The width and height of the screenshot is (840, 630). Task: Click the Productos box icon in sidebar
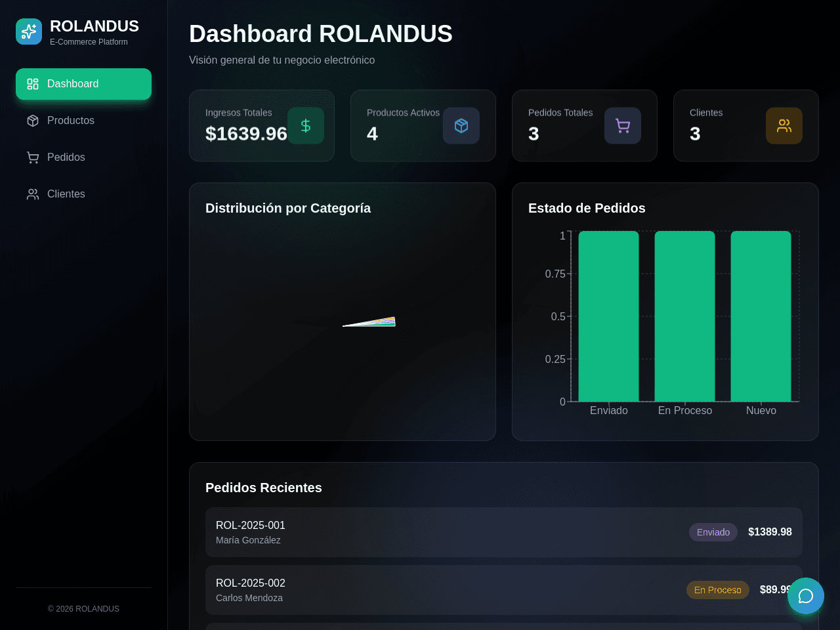(x=33, y=121)
